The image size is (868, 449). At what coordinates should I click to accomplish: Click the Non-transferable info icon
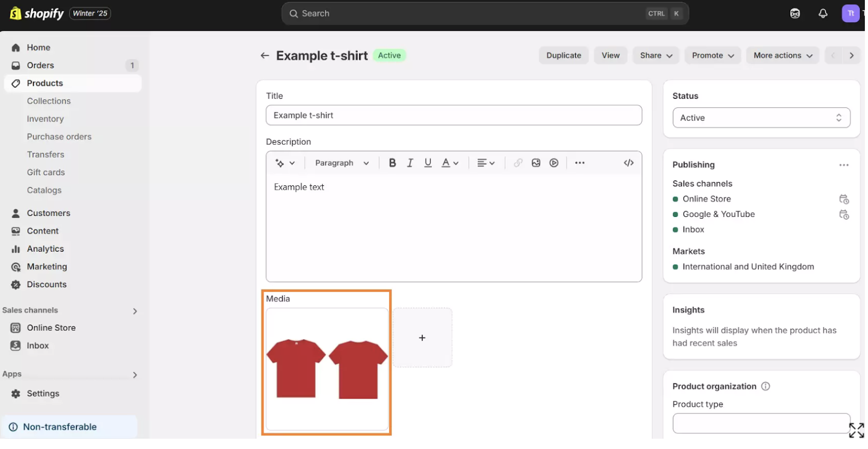13,427
